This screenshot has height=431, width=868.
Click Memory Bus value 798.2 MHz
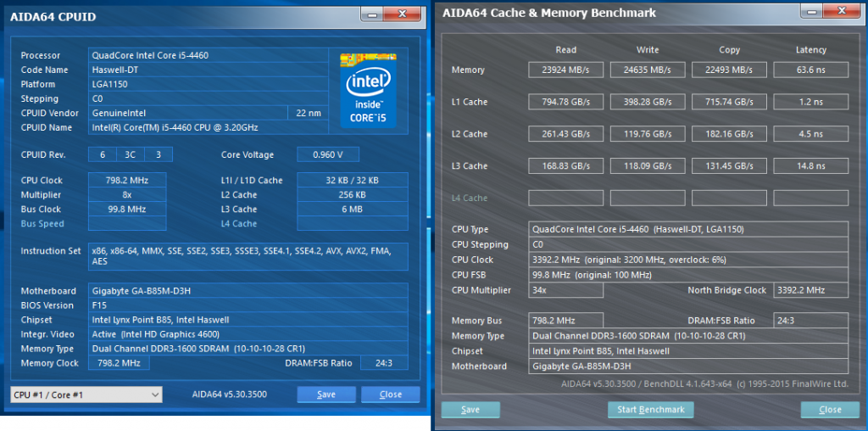565,321
